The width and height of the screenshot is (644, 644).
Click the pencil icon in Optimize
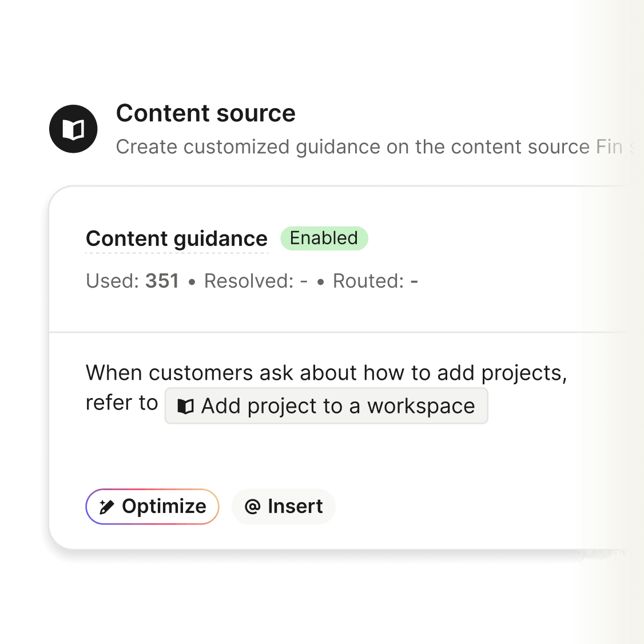click(x=106, y=507)
